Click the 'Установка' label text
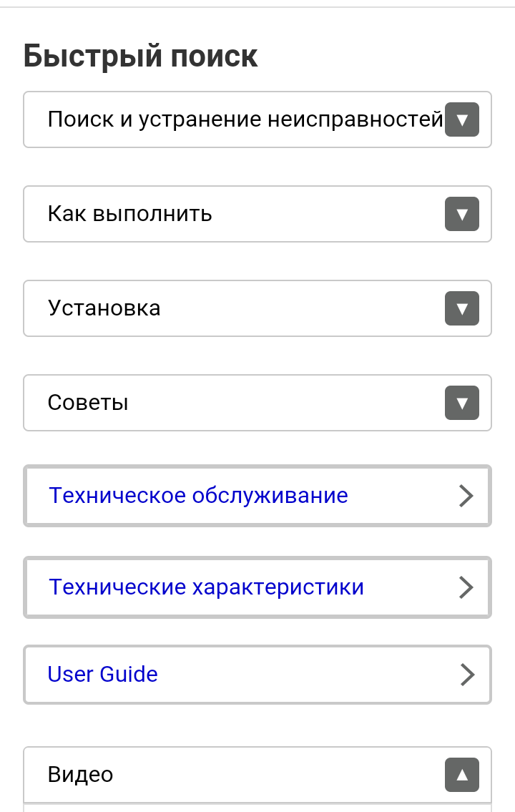 click(x=104, y=308)
